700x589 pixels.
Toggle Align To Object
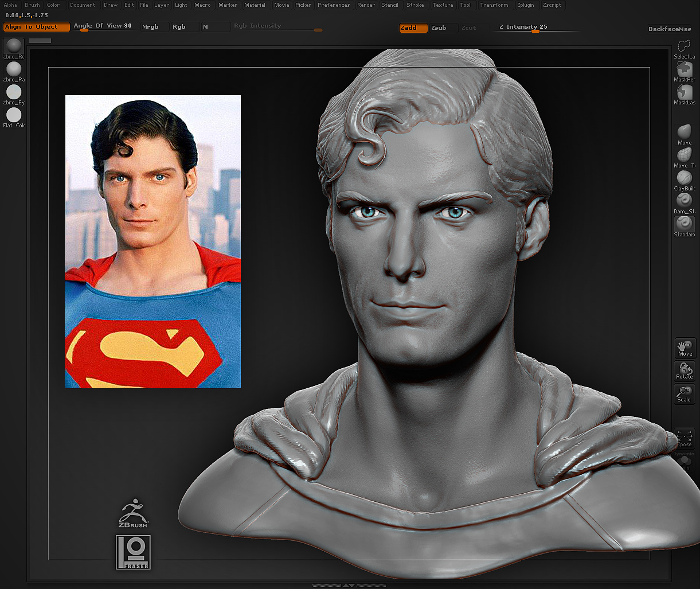coord(37,27)
